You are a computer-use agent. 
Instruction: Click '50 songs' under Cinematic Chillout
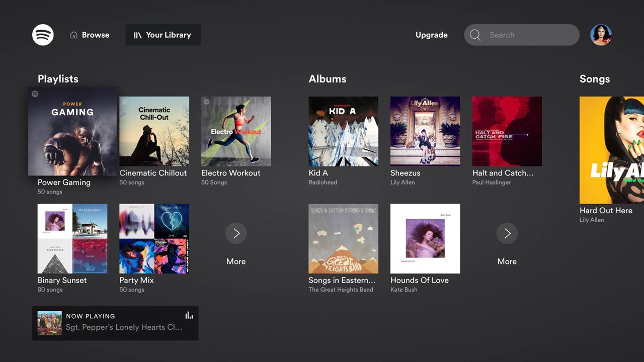[x=132, y=183]
